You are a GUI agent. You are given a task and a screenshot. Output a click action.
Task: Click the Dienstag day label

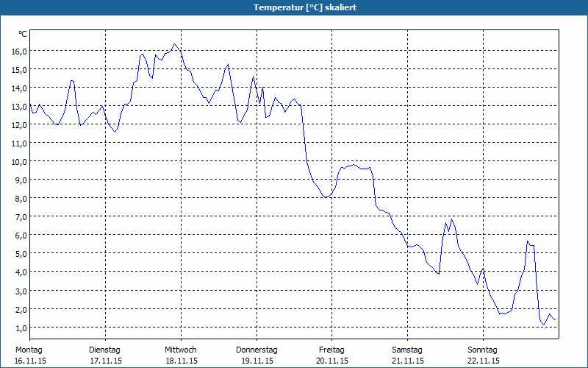coord(104,350)
